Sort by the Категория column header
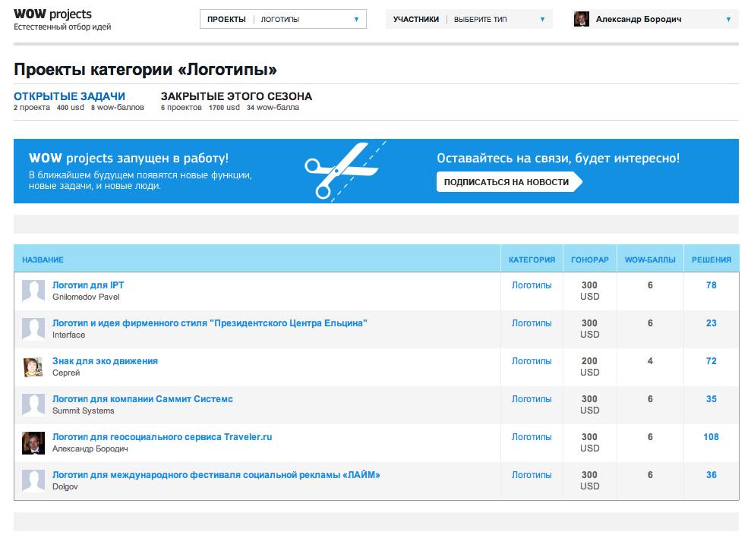 (532, 260)
